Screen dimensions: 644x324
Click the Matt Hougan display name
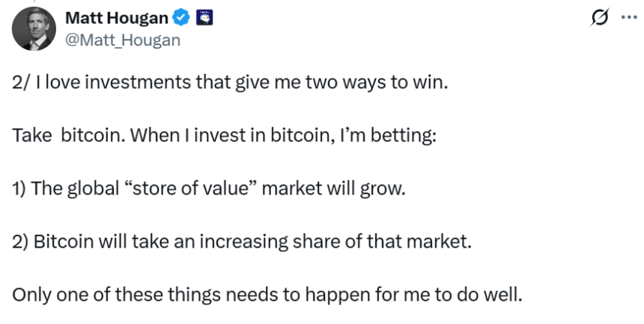tap(118, 19)
